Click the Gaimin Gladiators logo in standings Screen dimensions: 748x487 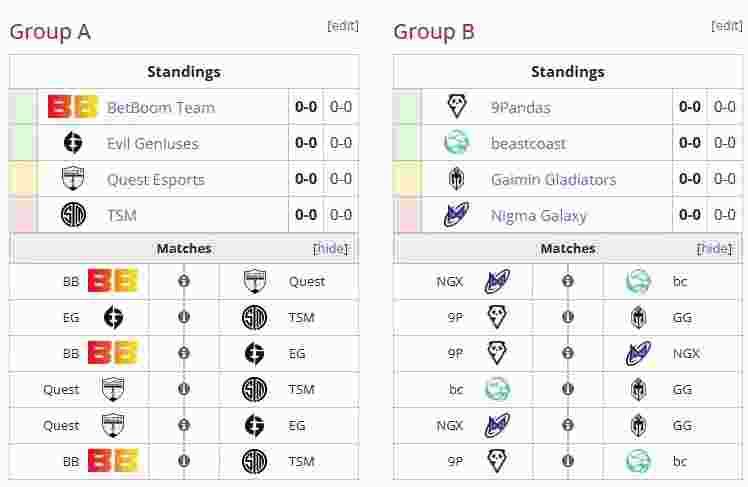pyautogui.click(x=456, y=179)
